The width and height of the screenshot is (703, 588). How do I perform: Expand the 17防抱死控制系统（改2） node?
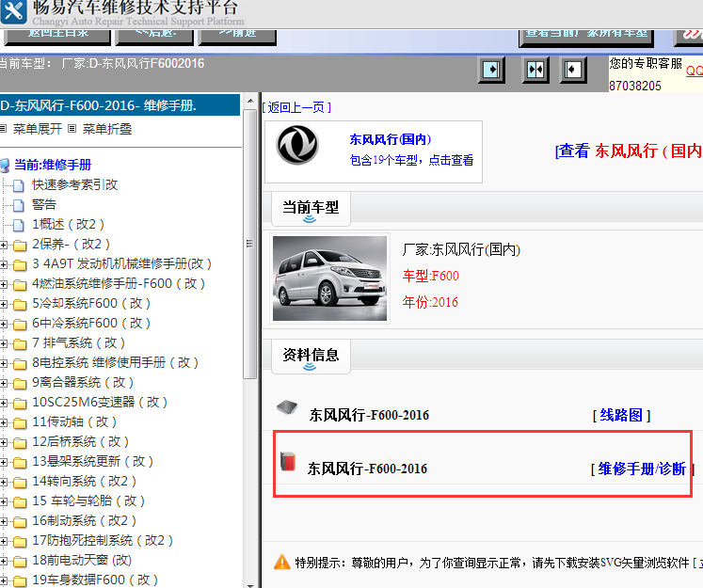pos(4,541)
